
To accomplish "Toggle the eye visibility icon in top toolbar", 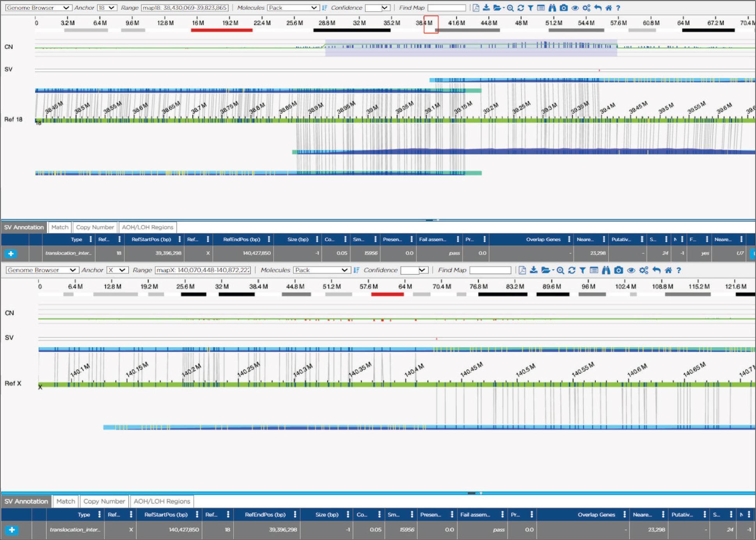I will (575, 7).
